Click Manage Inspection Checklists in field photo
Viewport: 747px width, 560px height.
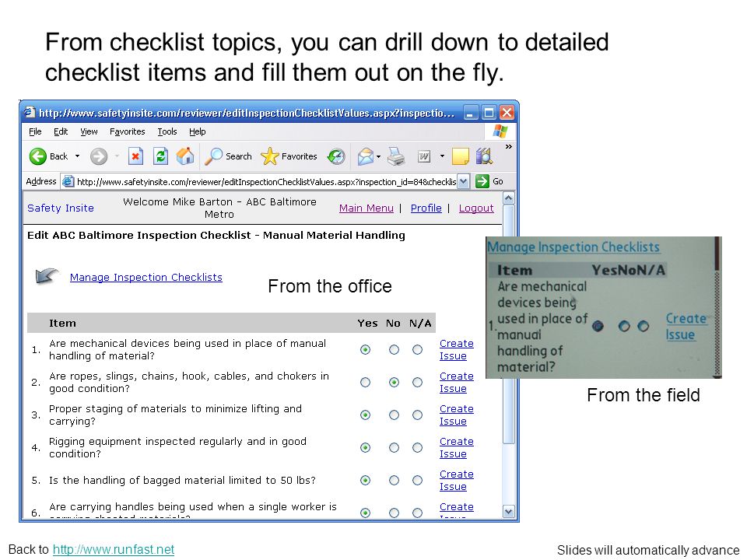(573, 247)
